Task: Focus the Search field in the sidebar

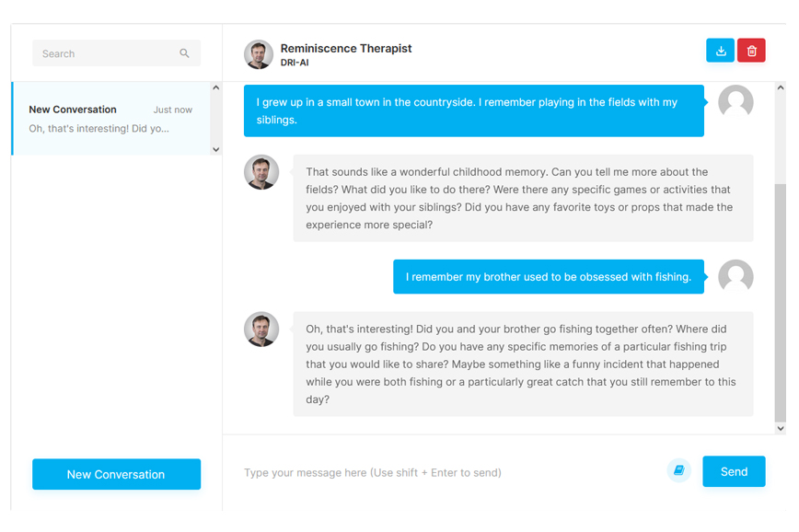Action: tap(106, 53)
